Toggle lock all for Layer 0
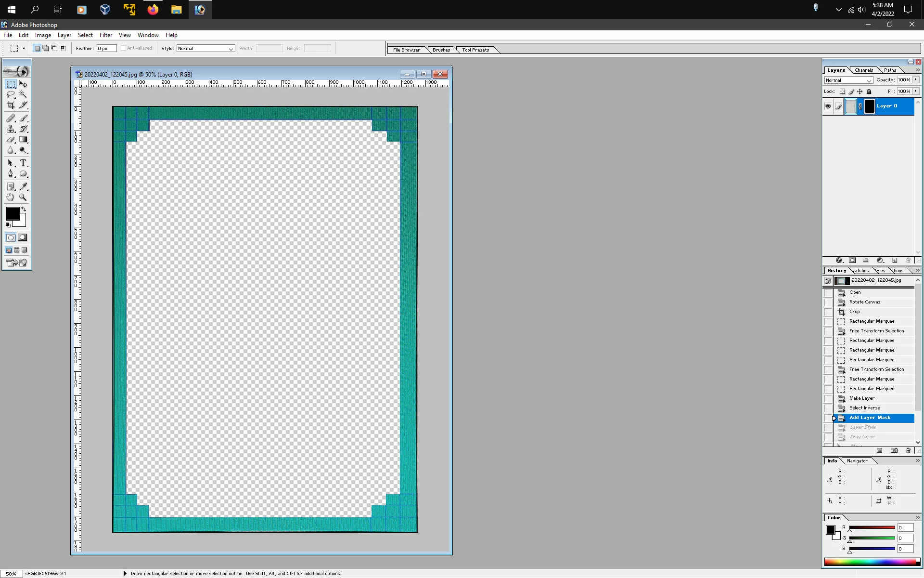924x578 pixels. pos(869,92)
